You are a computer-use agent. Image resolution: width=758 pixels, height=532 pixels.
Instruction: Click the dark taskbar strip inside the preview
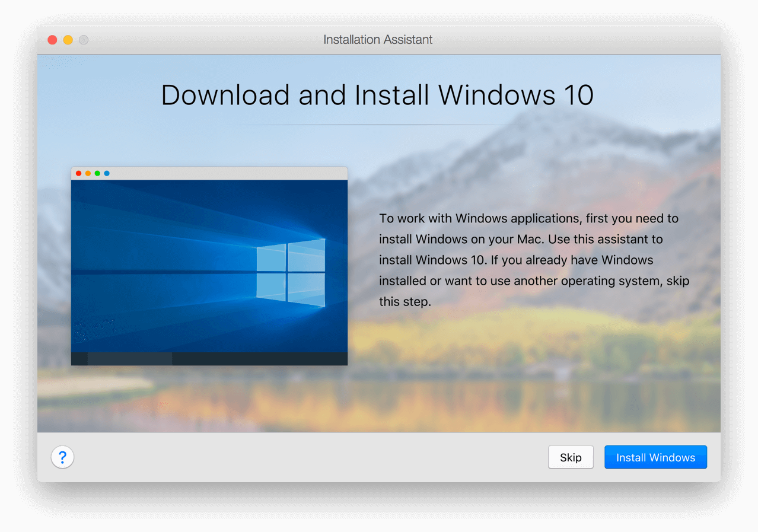[209, 359]
